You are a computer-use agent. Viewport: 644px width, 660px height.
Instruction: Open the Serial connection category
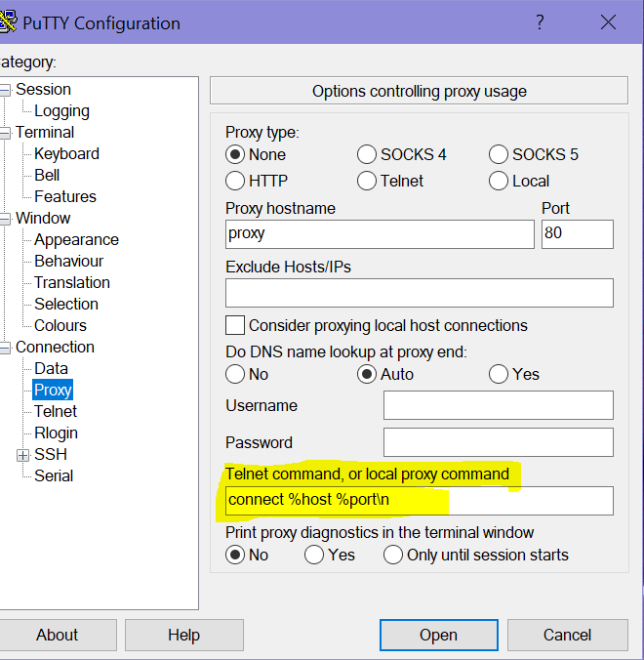[54, 475]
